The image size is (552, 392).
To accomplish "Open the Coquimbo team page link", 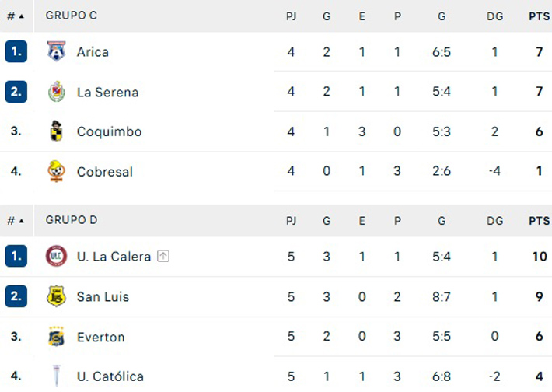I will click(x=109, y=131).
